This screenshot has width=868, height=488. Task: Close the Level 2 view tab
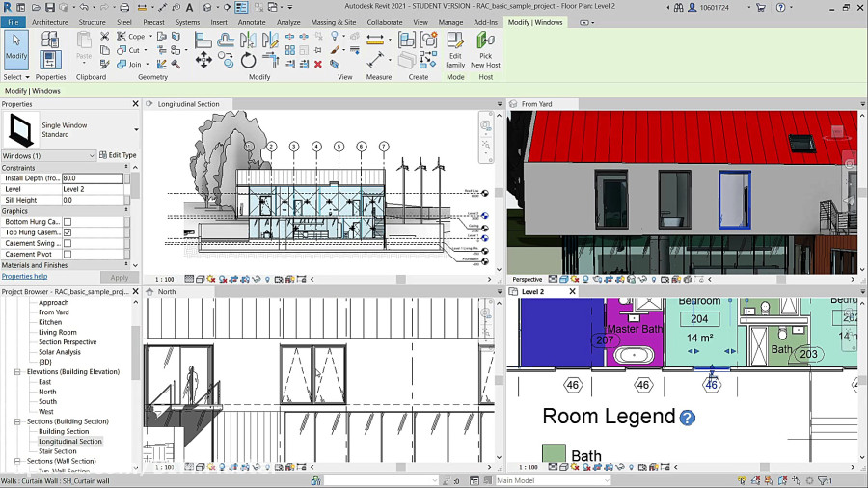572,291
